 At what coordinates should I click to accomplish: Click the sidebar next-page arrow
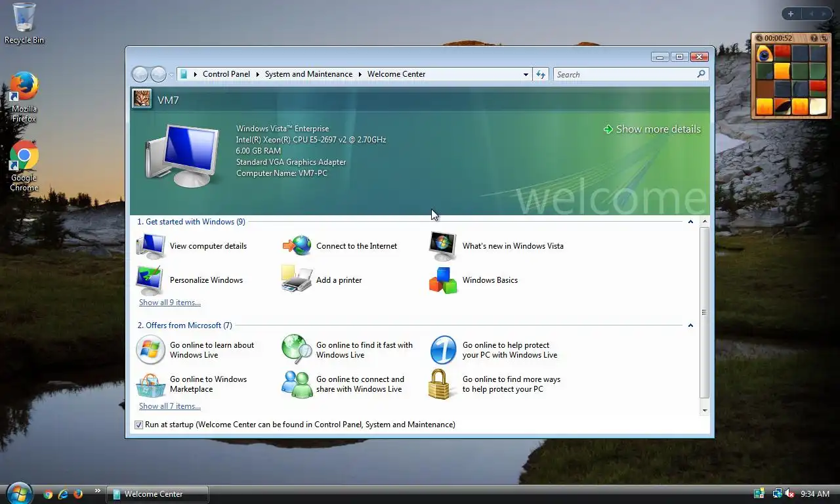pyautogui.click(x=825, y=14)
